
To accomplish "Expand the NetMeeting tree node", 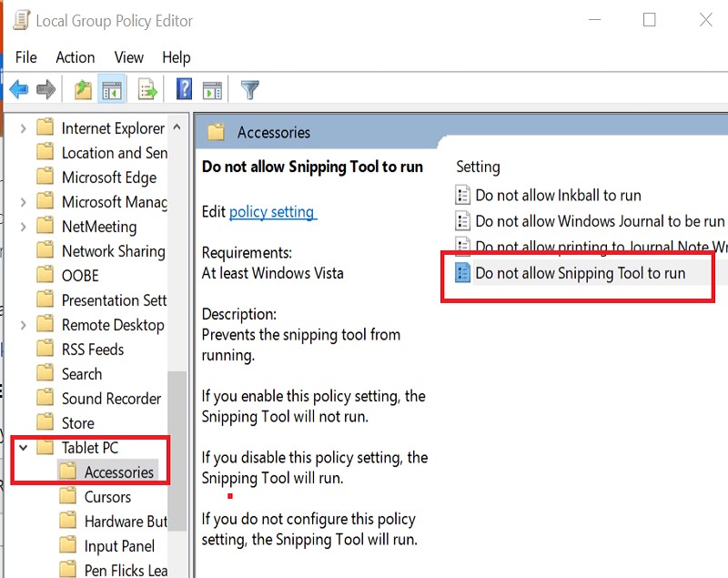I will [23, 227].
